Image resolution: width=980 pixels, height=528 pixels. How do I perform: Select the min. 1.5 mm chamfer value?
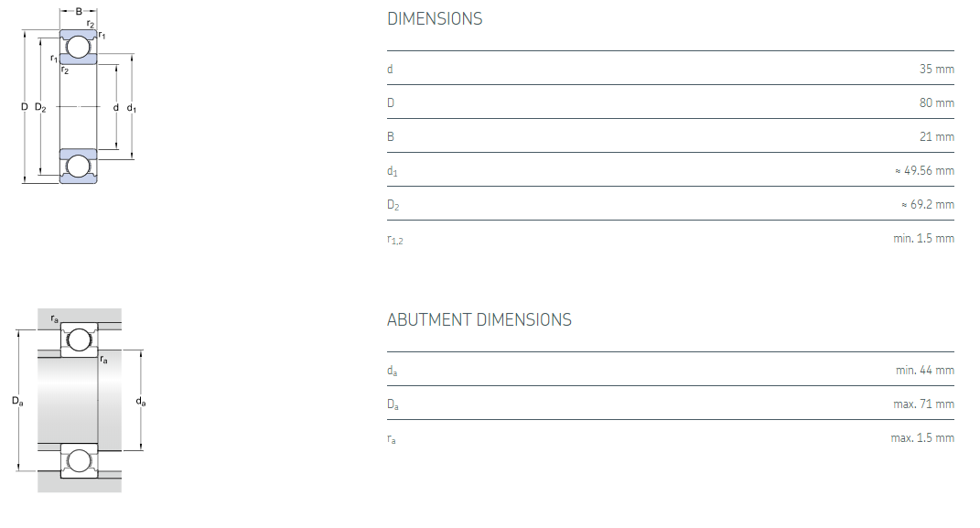tap(923, 238)
